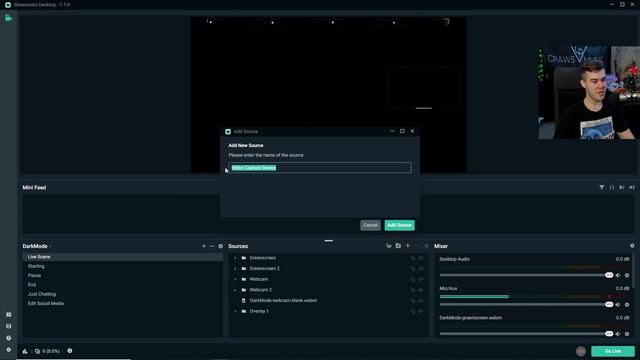Expand the Greenscreen folder
Screen dimensions: 640x360
point(235,258)
